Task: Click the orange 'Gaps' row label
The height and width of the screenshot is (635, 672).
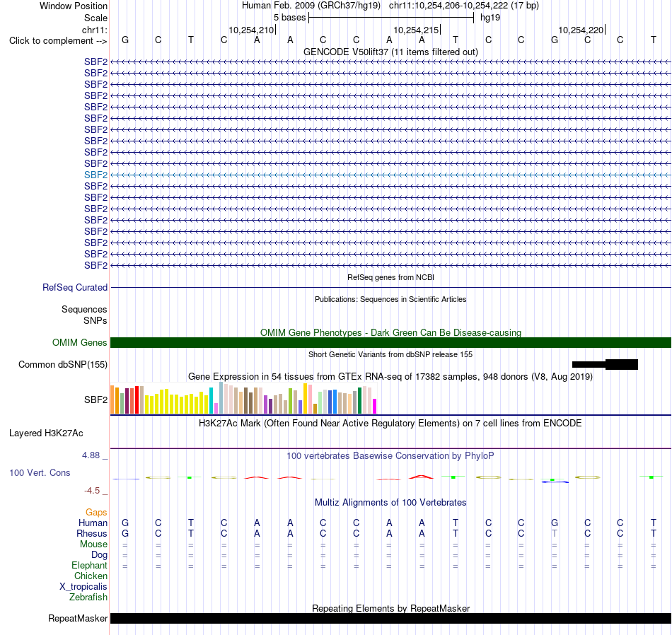Action: (96, 513)
